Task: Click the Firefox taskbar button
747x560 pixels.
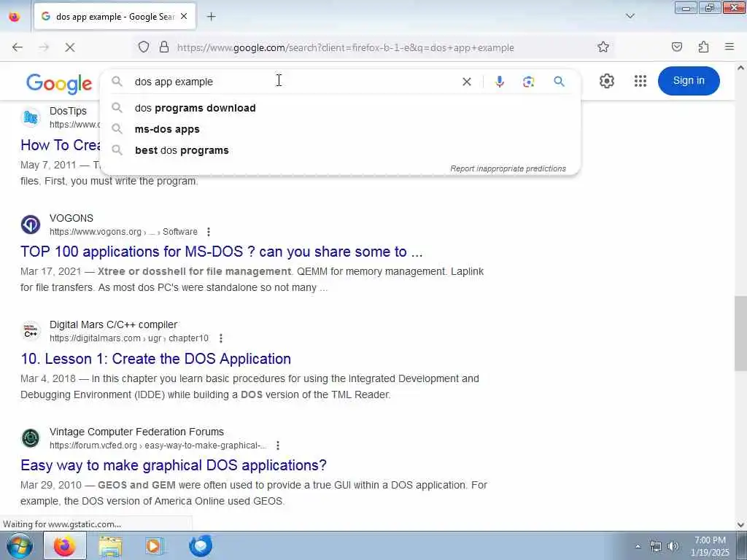Action: 65,546
